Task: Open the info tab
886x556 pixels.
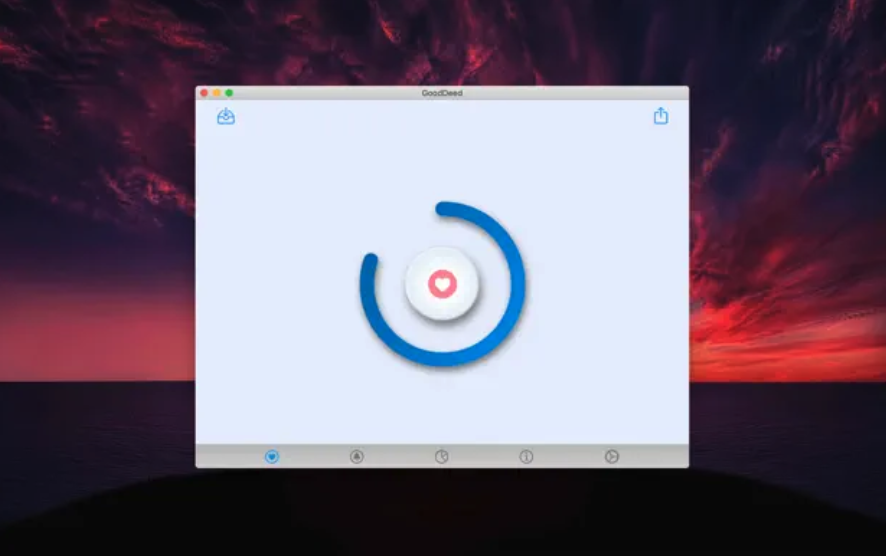Action: (x=526, y=457)
